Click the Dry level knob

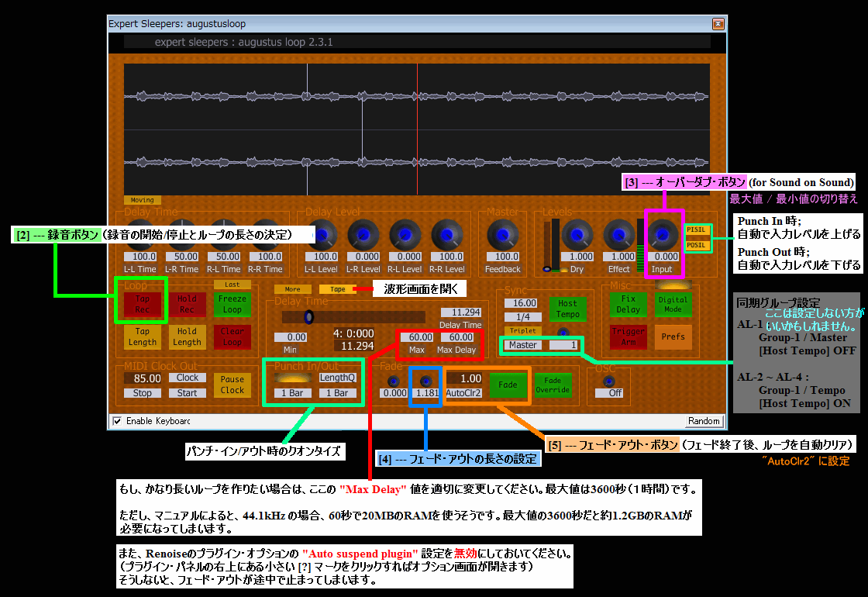click(x=577, y=235)
